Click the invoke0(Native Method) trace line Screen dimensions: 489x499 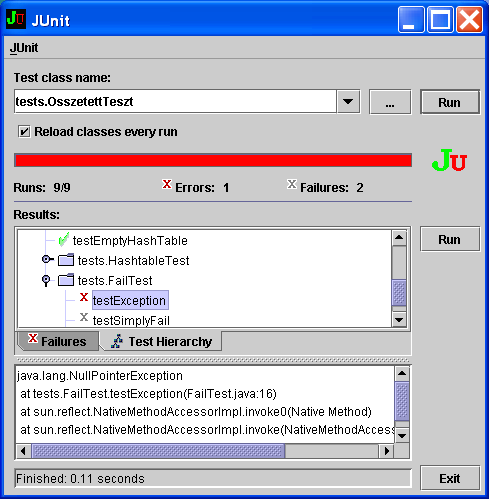[196, 412]
